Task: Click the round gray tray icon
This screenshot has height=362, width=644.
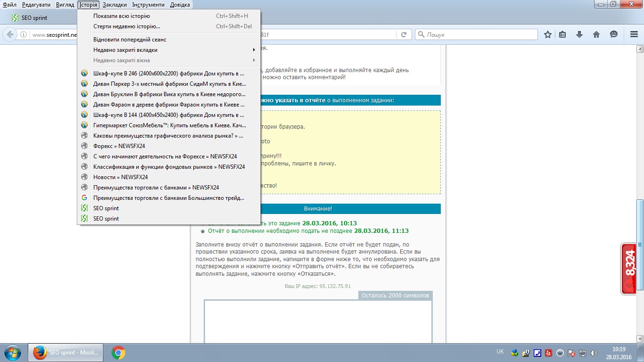Action: click(x=560, y=353)
